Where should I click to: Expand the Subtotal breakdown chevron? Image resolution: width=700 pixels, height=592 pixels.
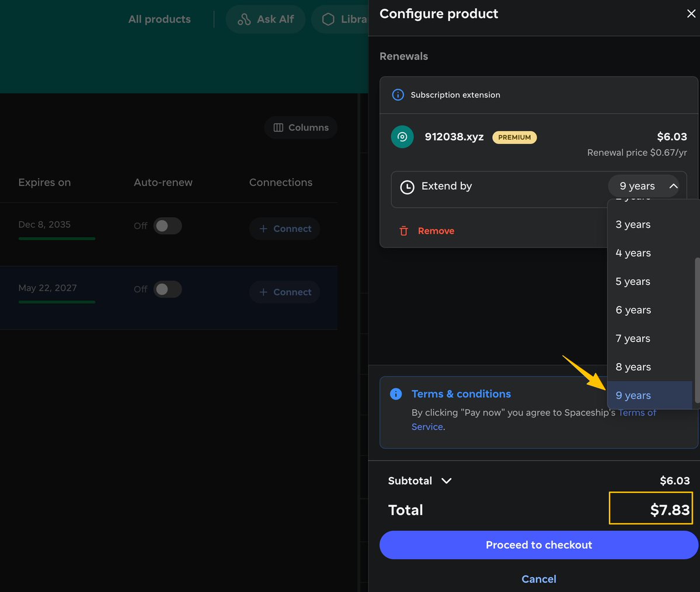point(447,481)
